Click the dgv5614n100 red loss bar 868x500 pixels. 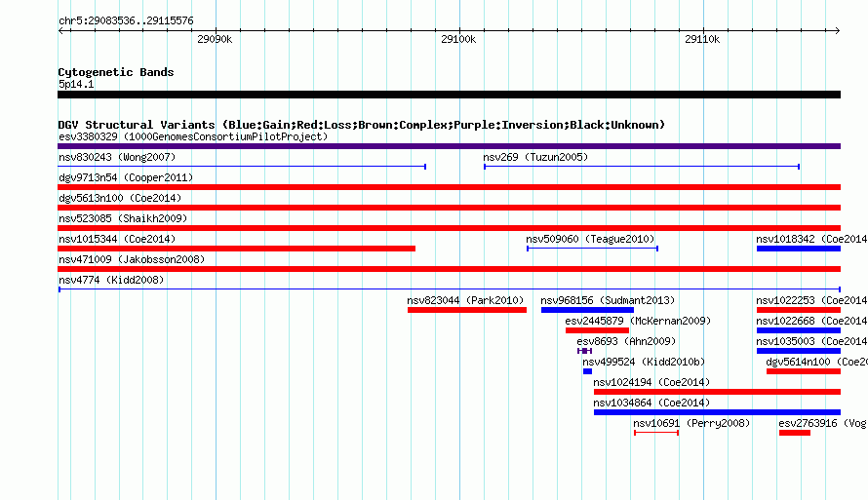click(804, 371)
